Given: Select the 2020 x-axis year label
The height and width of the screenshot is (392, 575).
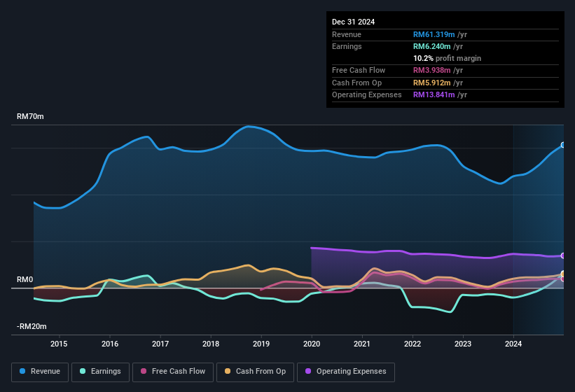Looking at the screenshot, I should click(x=312, y=344).
